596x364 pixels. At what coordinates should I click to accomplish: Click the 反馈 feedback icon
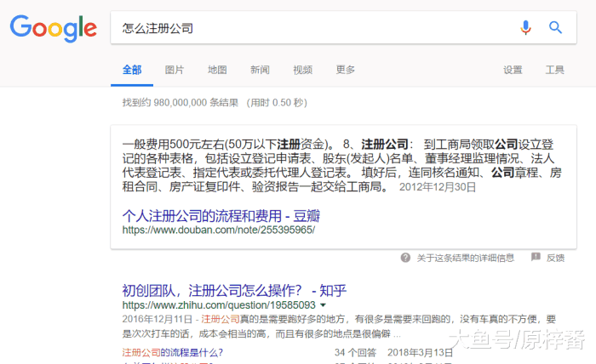coord(536,257)
